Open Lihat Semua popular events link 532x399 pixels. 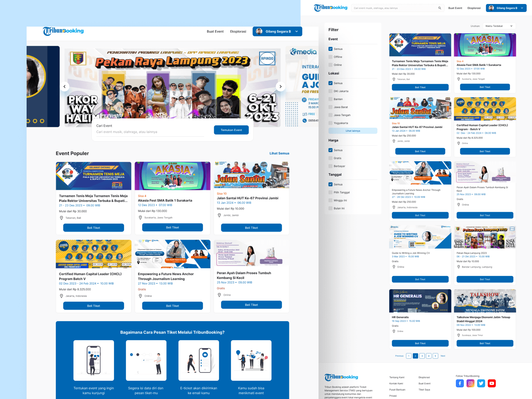(x=279, y=153)
